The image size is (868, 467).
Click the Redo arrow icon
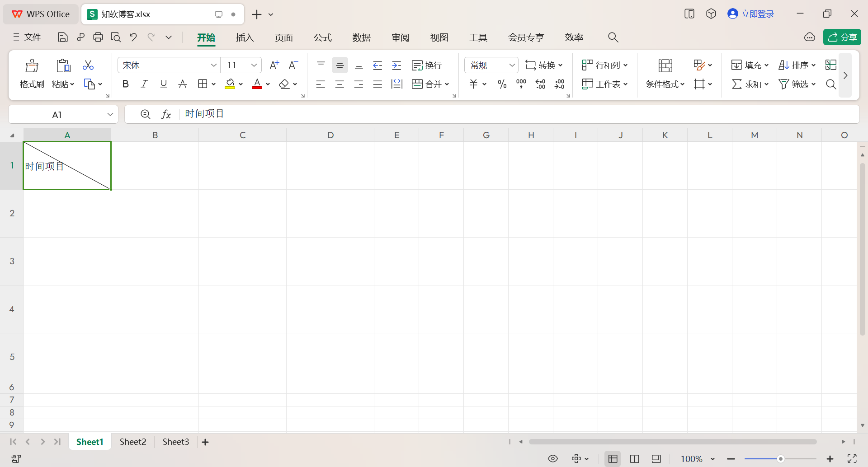tap(151, 37)
